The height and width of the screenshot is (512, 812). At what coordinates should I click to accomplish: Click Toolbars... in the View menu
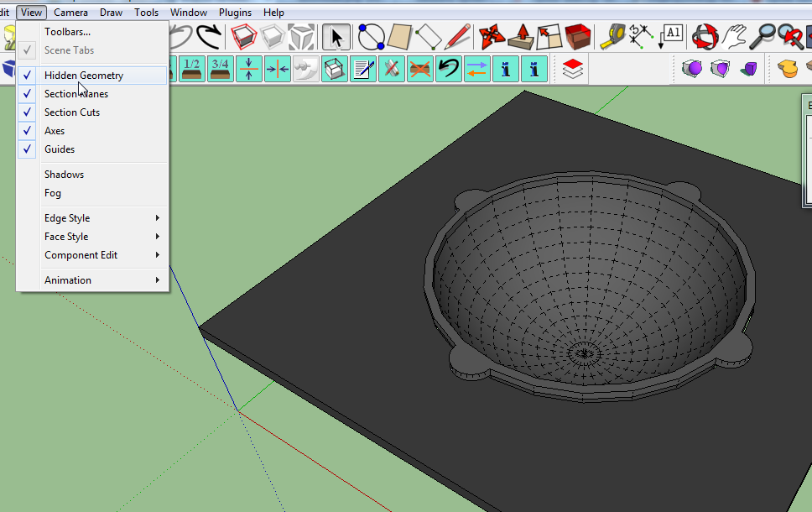[67, 32]
